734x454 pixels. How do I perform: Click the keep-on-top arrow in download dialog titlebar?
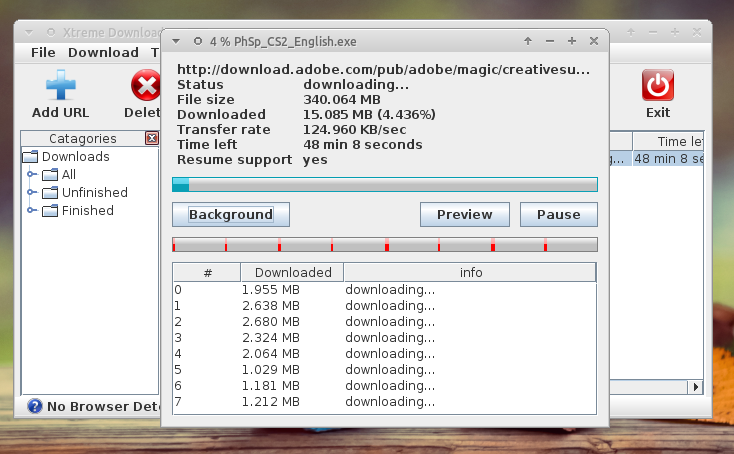pos(528,41)
